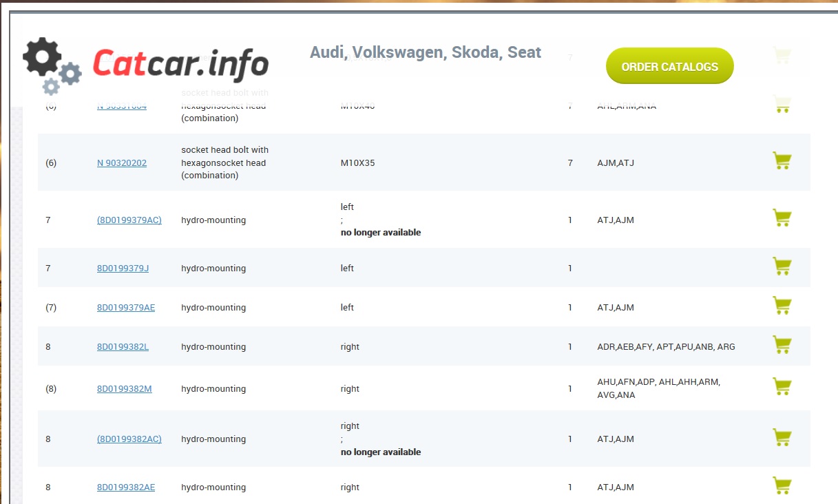Click the Audi, Volkswagen, Skoda, Seat heading

tap(425, 52)
